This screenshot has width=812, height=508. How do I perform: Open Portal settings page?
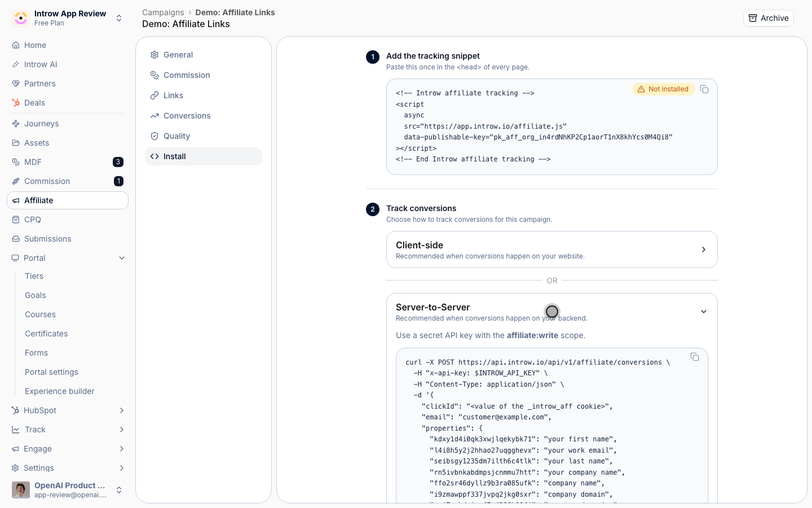coord(51,372)
